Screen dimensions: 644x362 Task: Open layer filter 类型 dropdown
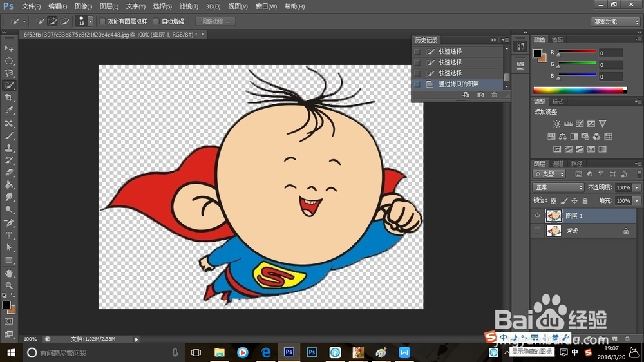point(549,174)
